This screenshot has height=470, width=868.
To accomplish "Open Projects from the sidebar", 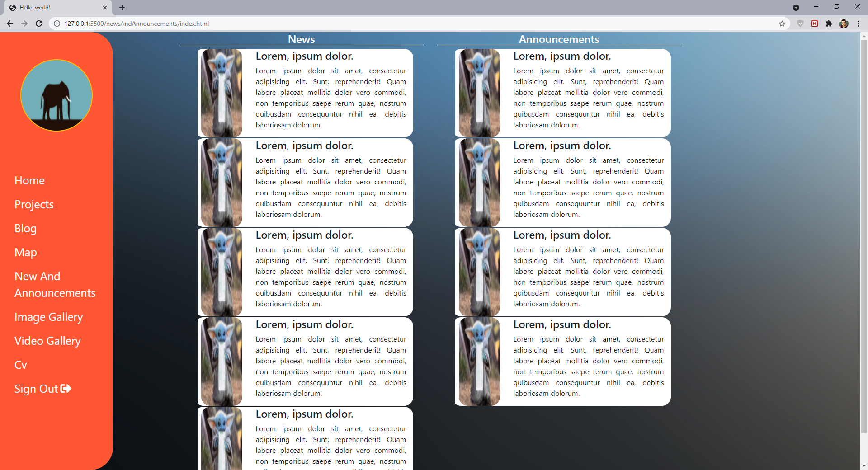I will 34,204.
